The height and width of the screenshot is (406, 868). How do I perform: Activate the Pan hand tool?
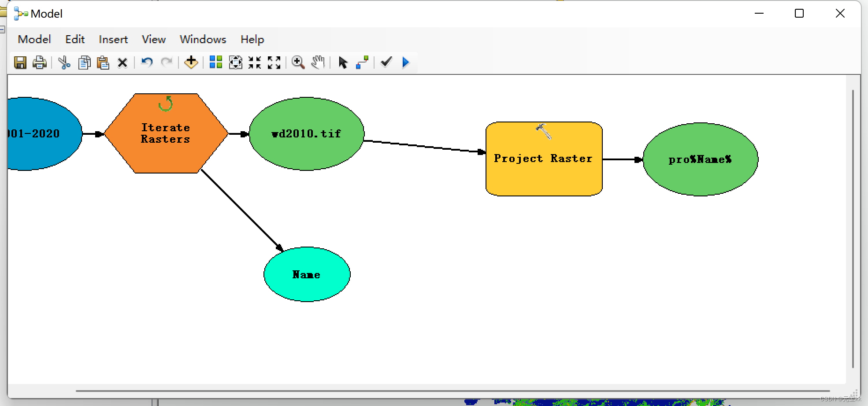[318, 63]
